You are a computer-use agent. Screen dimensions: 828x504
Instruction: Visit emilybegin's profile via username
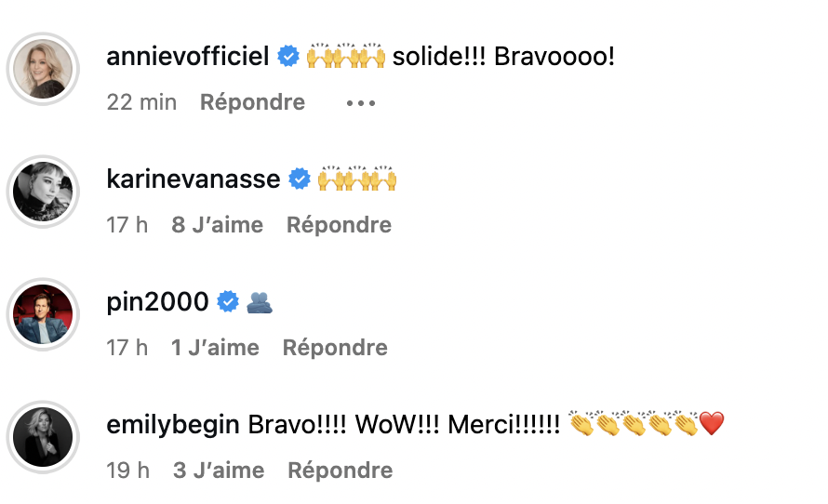175,426
